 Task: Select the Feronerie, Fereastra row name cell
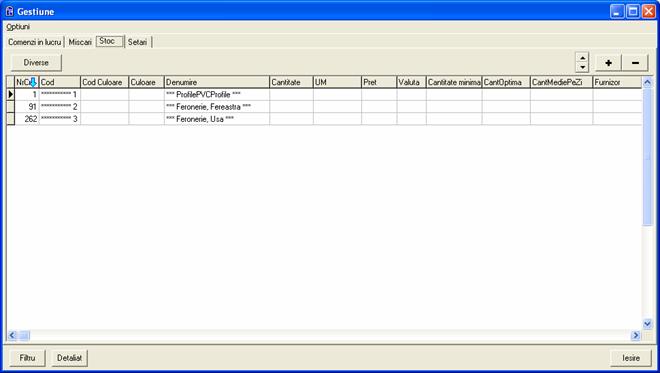pos(216,107)
